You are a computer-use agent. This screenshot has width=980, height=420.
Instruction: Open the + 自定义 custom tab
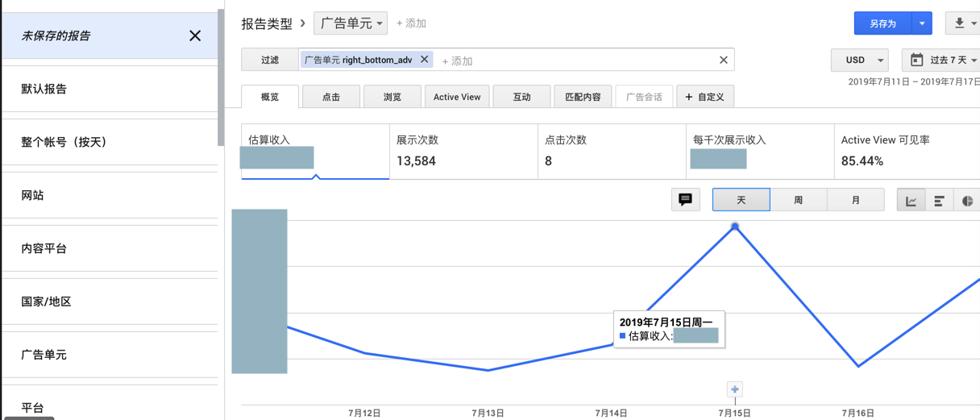click(704, 97)
